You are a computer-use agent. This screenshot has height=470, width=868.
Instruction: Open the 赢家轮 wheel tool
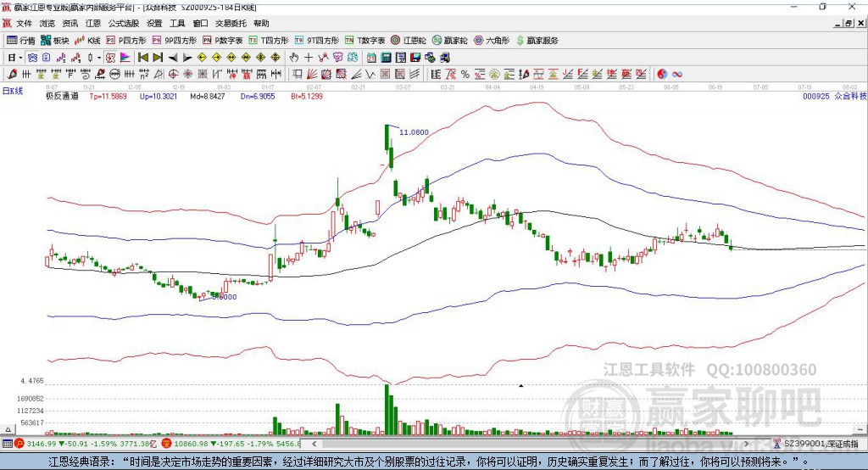pyautogui.click(x=450, y=41)
